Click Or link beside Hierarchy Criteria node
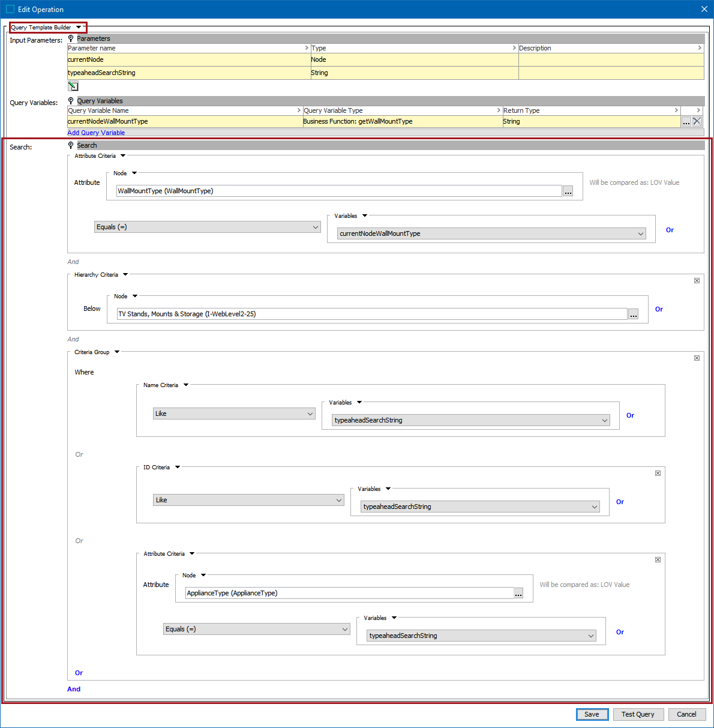This screenshot has height=728, width=714. pos(659,309)
